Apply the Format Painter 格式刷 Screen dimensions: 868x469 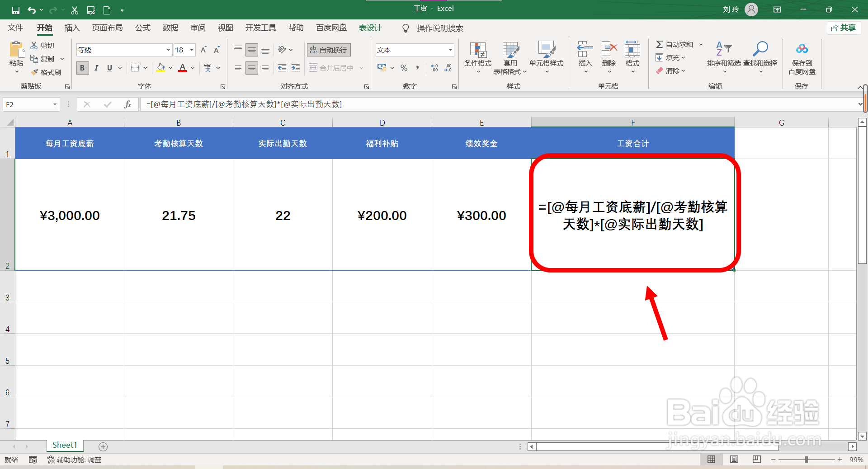pyautogui.click(x=46, y=72)
